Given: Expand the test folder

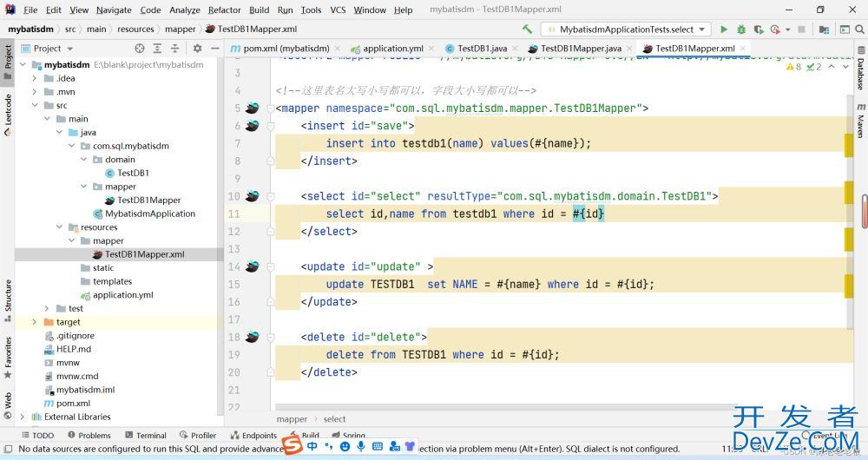Looking at the screenshot, I should pyautogui.click(x=47, y=308).
